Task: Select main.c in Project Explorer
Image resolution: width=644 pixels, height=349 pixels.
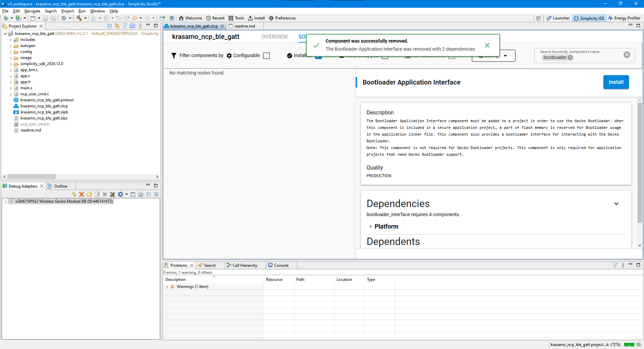Action: point(26,88)
